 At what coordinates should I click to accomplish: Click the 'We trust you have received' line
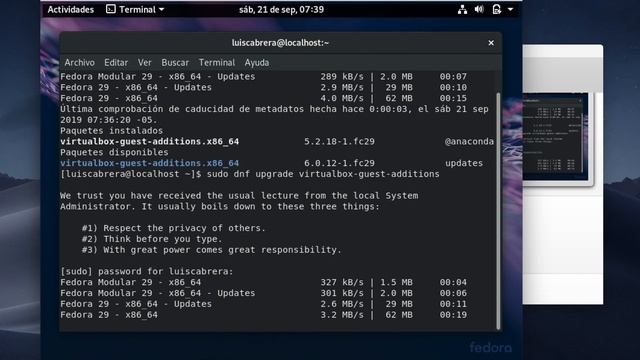click(x=239, y=196)
